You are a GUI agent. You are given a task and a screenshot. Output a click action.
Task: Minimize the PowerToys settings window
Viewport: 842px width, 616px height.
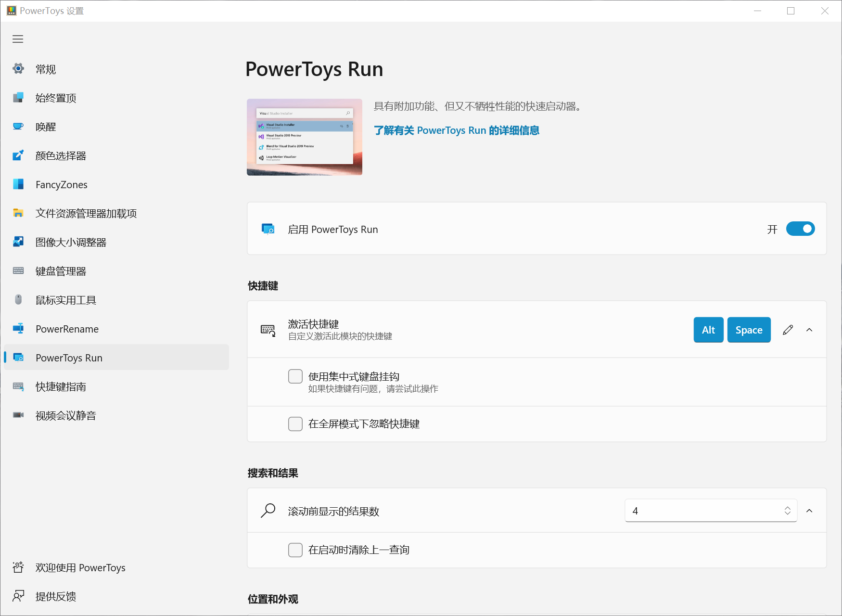pos(757,11)
